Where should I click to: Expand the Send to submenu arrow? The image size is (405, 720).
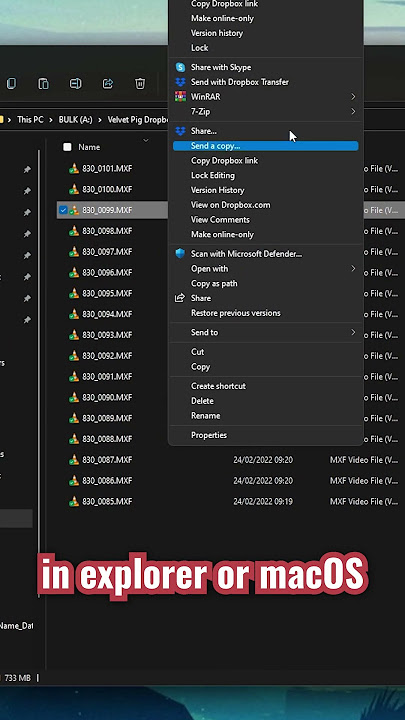353,332
